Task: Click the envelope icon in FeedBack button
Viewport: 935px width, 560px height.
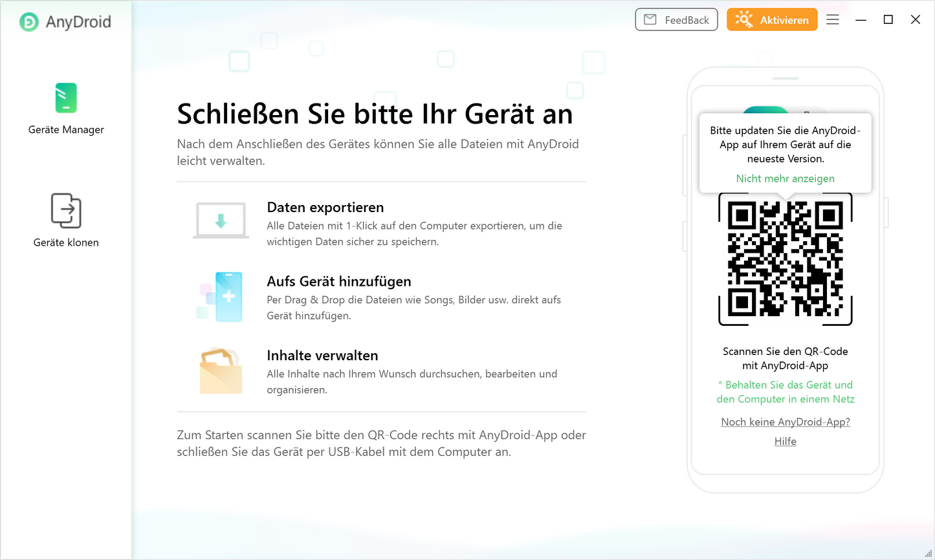Action: click(x=650, y=20)
